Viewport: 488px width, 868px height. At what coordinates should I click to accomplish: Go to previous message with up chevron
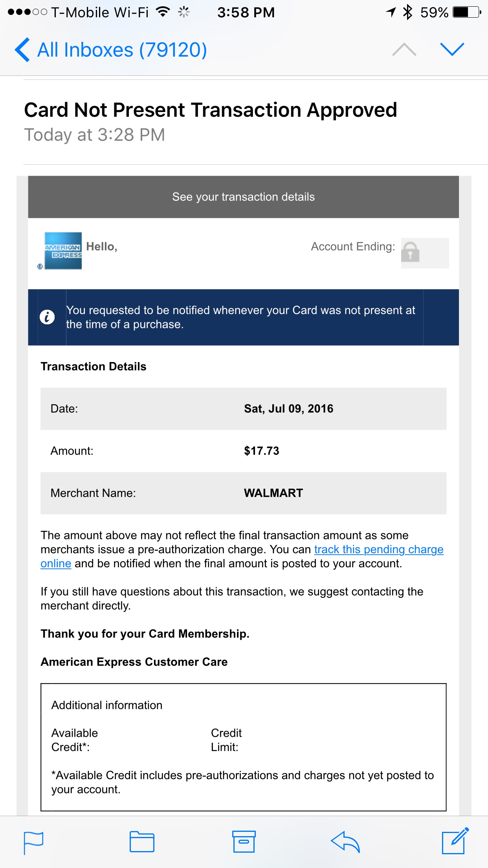pos(404,50)
